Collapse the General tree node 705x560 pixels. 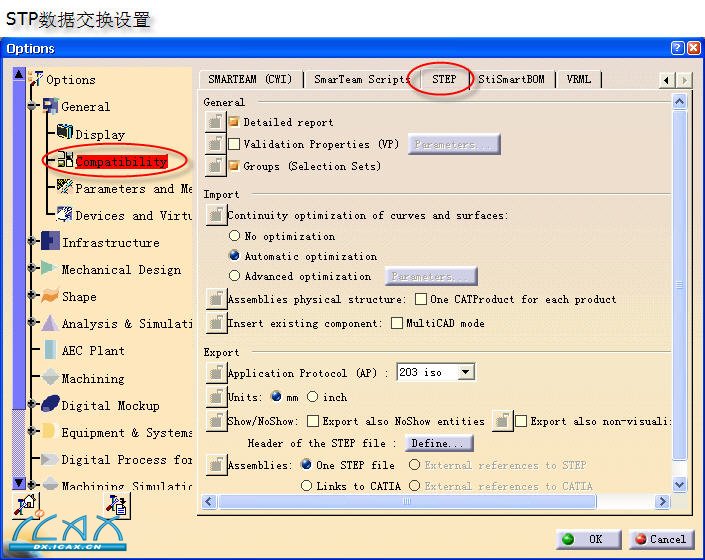tap(31, 106)
